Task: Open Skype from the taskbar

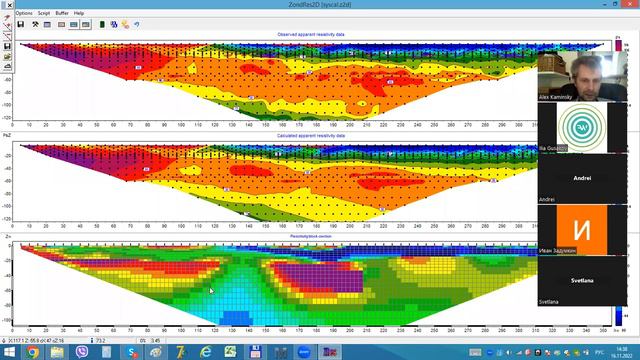Action: pyautogui.click(x=131, y=352)
